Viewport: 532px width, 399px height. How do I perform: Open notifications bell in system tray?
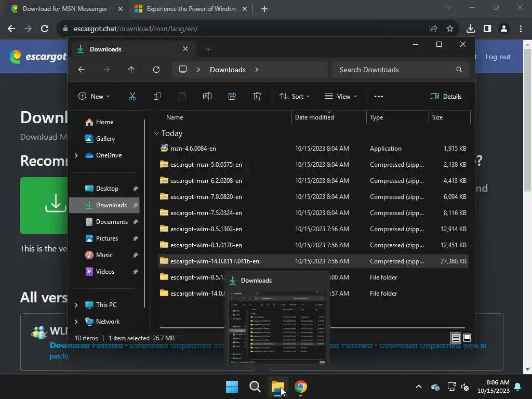pos(518,387)
